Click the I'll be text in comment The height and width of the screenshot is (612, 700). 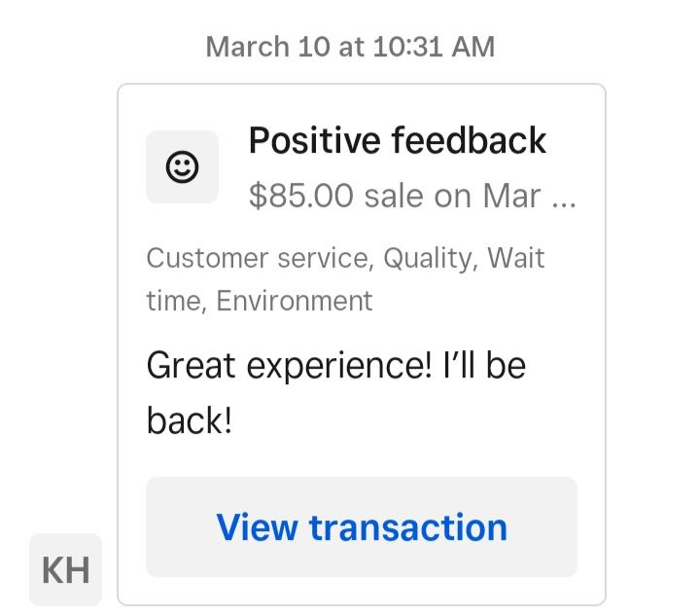(484, 366)
